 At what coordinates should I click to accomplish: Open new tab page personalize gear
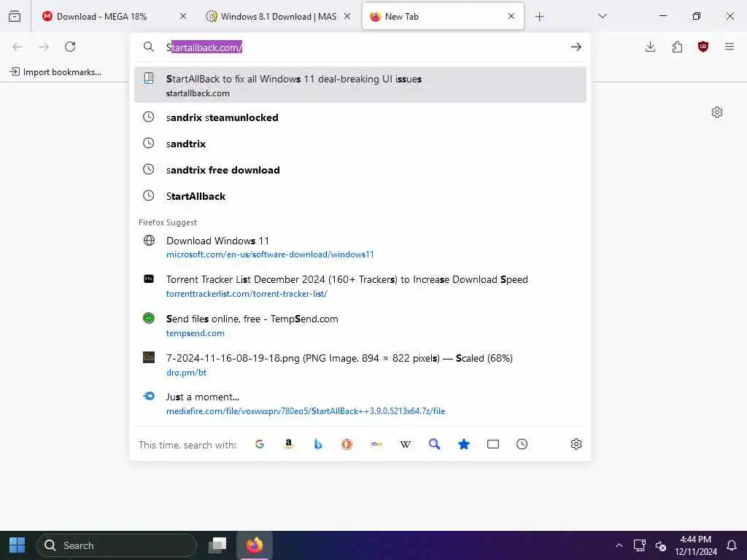pyautogui.click(x=717, y=112)
